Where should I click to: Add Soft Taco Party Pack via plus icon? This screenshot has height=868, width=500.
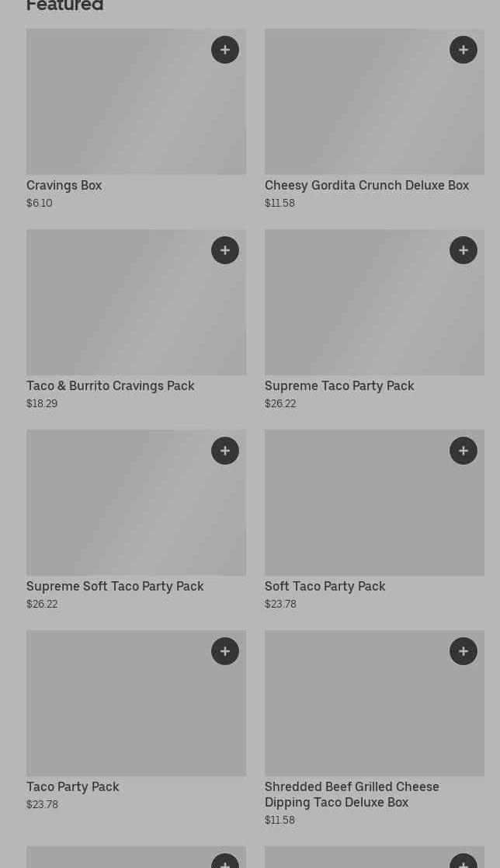point(464,451)
